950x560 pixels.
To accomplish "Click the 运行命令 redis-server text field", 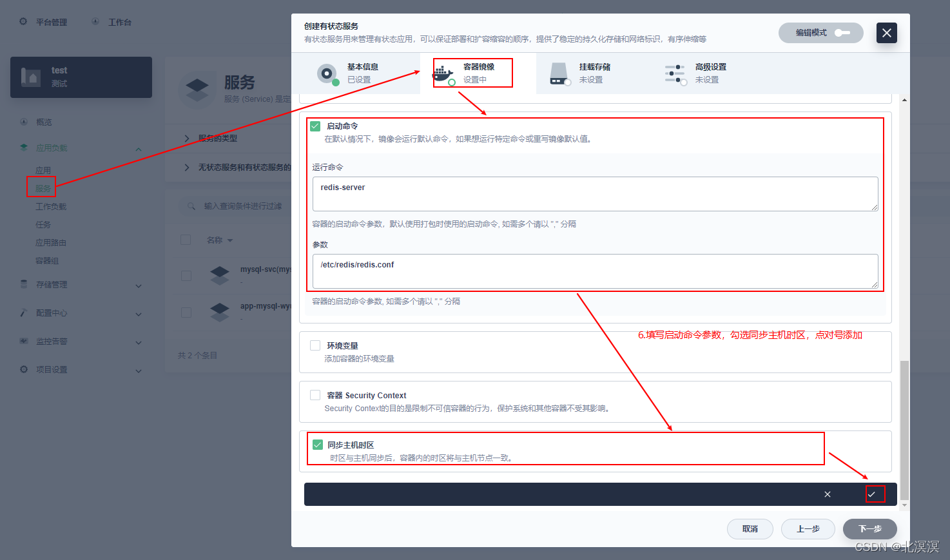I will coord(596,194).
